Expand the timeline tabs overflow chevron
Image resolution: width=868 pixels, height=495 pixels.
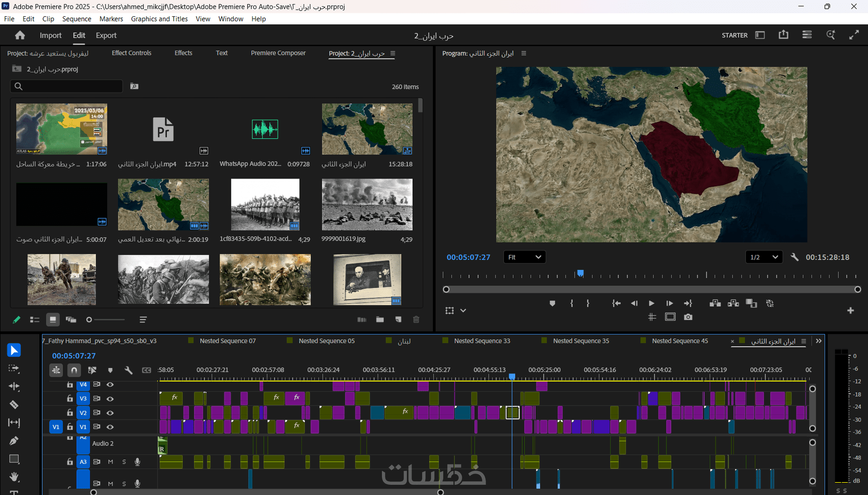819,341
